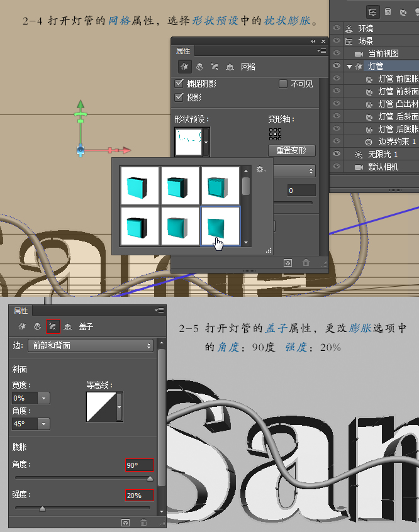
Task: Click blue center cube of 3D axis widget
Action: click(x=81, y=150)
